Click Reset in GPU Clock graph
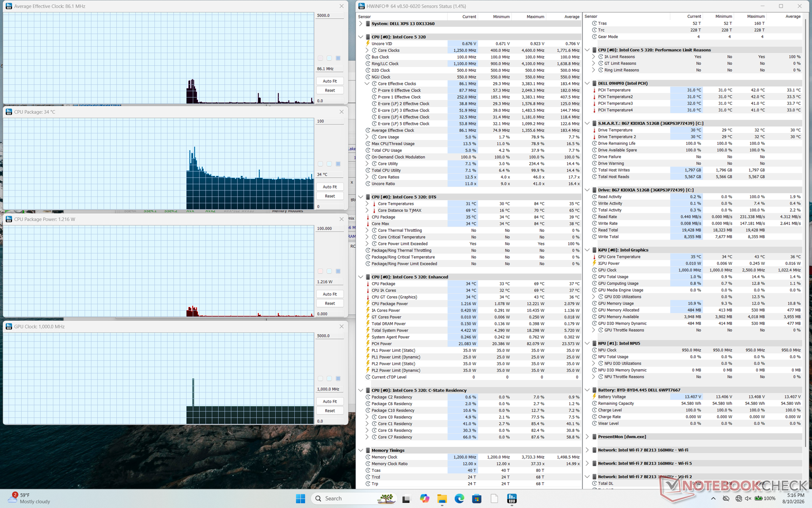 (x=330, y=411)
